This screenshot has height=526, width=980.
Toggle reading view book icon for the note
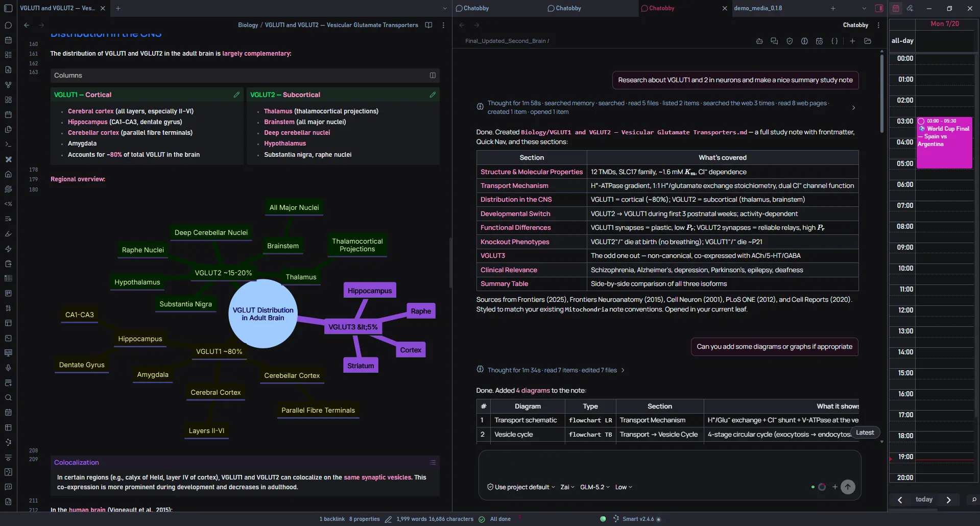coord(429,25)
